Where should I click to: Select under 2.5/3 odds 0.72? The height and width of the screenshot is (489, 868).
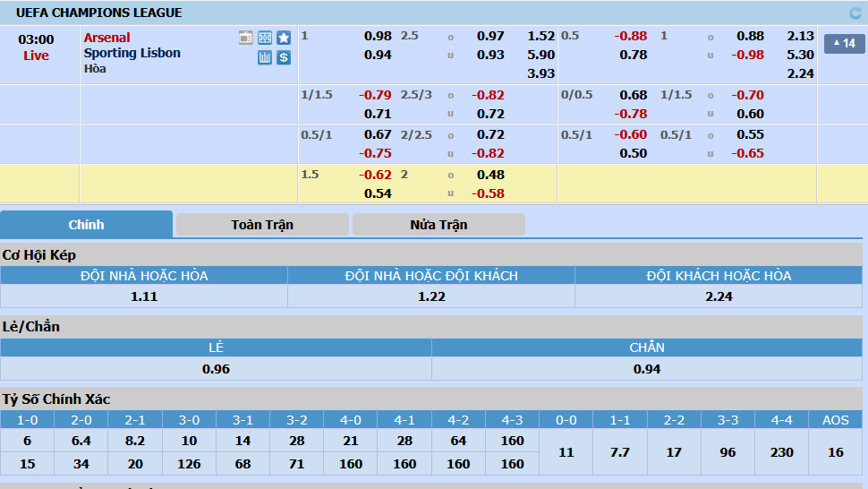490,114
